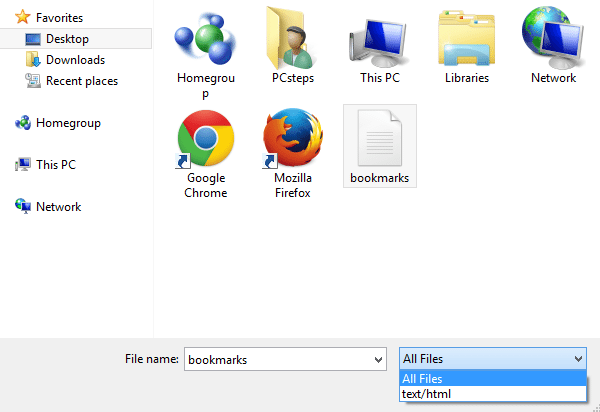Click the Google Chrome label text
Screen dimensions: 600x412
(205, 185)
